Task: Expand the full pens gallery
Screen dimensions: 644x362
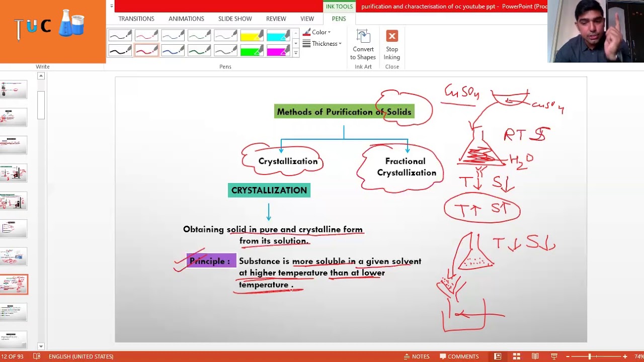Action: click(x=296, y=53)
